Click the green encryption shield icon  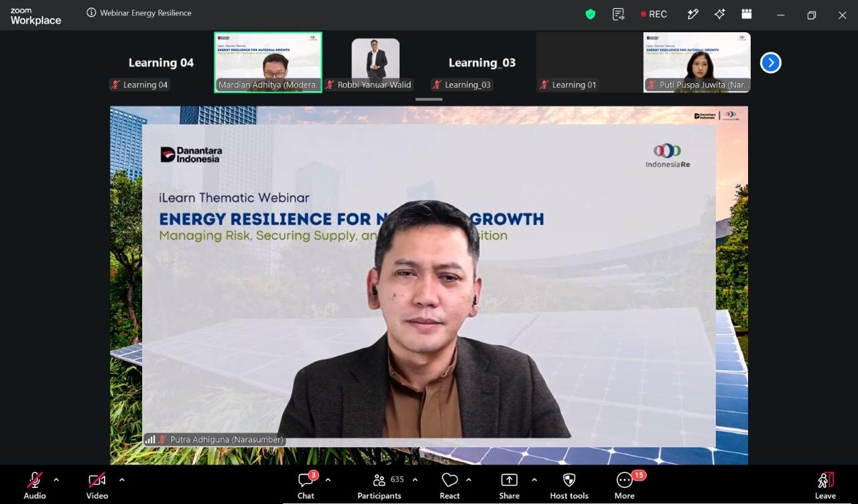pos(591,14)
